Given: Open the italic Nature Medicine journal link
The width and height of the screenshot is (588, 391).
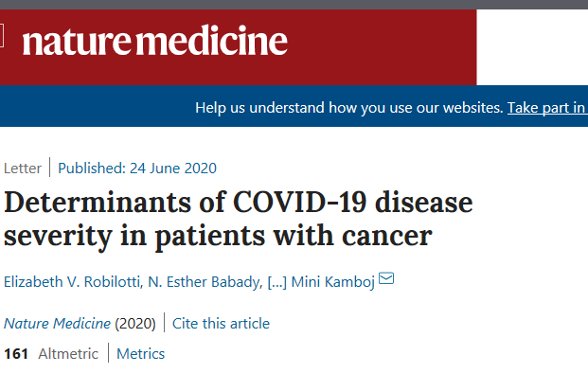Looking at the screenshot, I should (58, 323).
